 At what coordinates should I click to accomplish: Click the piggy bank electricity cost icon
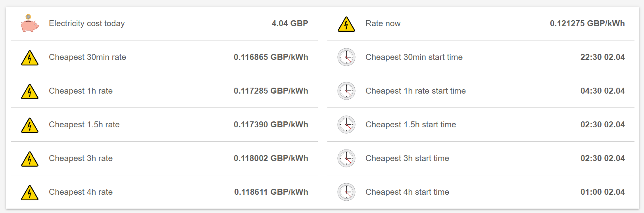click(30, 24)
